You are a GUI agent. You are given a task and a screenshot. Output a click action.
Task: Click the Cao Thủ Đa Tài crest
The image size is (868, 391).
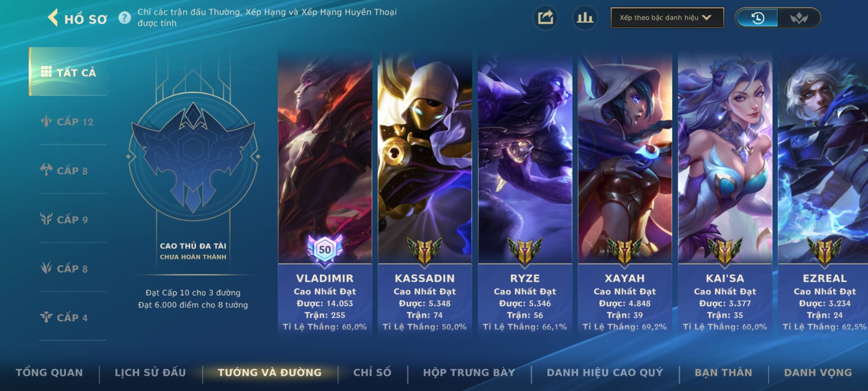pyautogui.click(x=193, y=156)
